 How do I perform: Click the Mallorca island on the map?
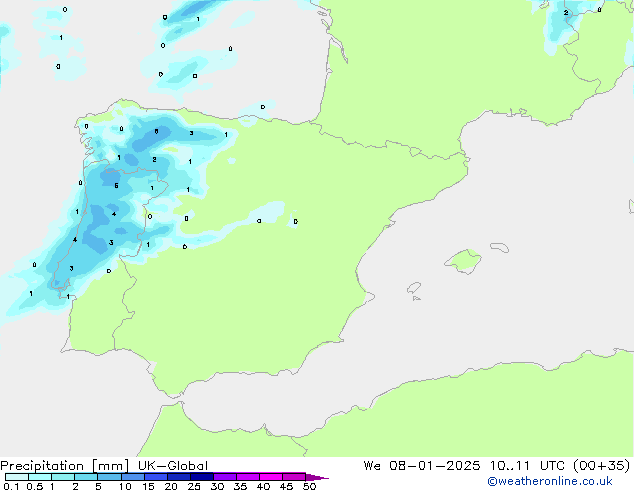pyautogui.click(x=463, y=261)
